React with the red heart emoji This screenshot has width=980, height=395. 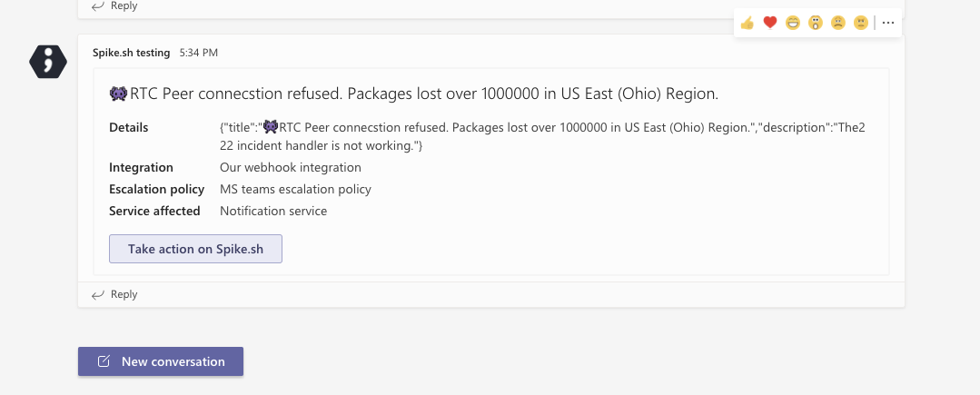[x=770, y=23]
